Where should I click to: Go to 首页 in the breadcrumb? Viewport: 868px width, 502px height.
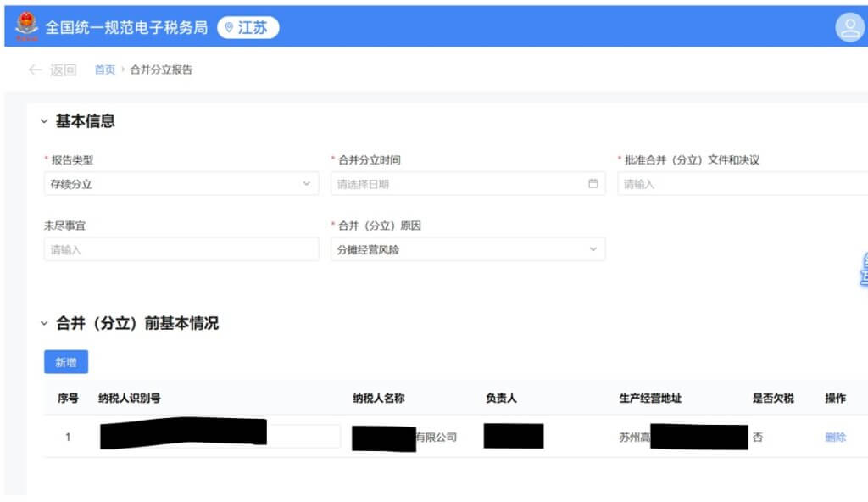(105, 70)
